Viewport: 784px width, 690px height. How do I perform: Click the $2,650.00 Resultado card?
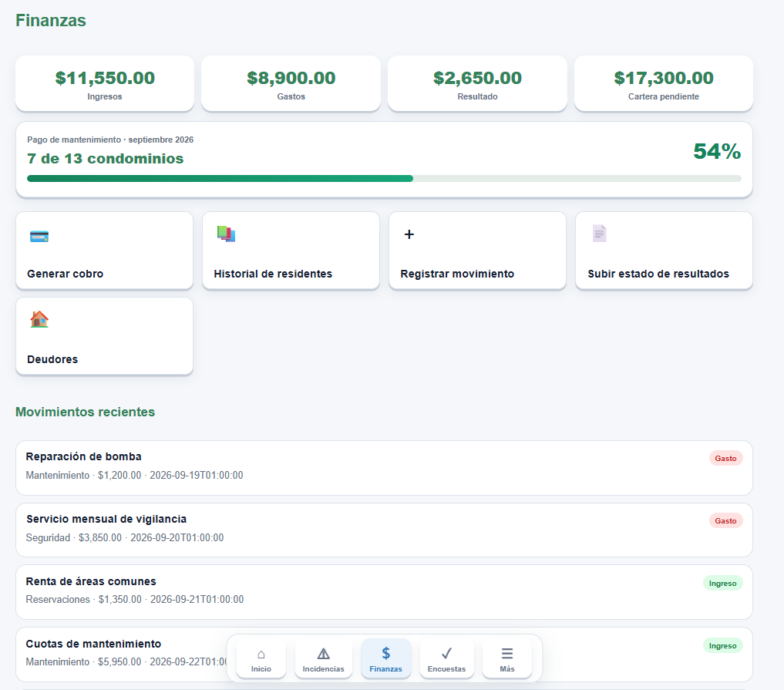477,83
